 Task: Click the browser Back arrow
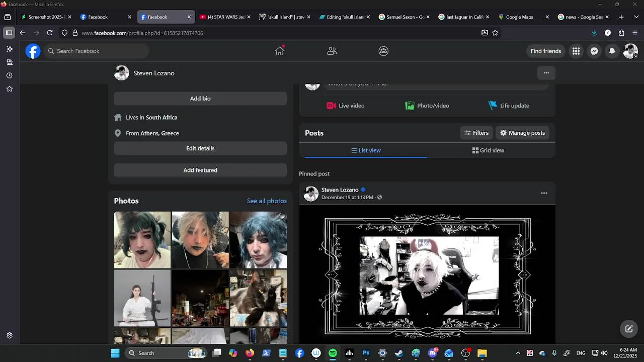[23, 33]
